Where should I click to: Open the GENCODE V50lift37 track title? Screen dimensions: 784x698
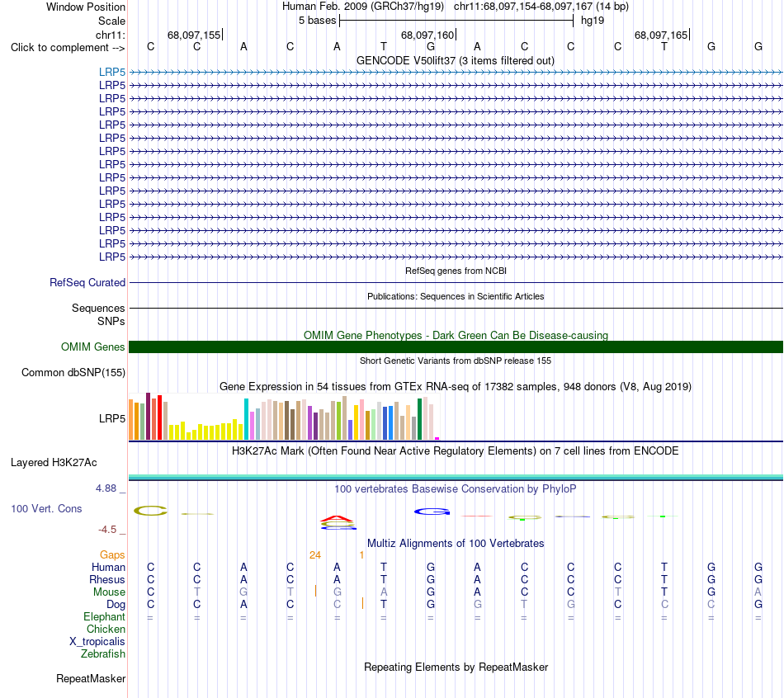(456, 60)
